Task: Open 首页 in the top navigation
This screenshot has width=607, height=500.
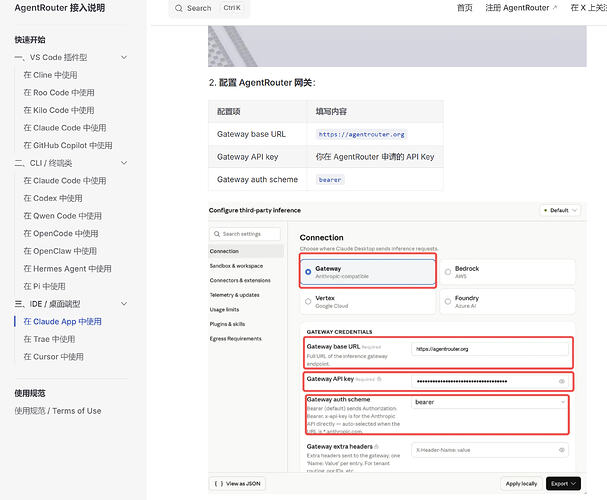Action: click(465, 8)
